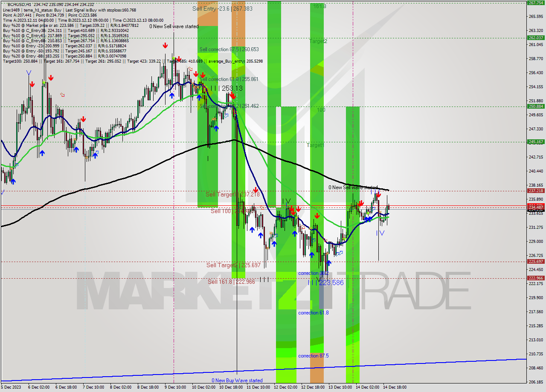This screenshot has height=392, width=546.
Task: Click the 'Target100: 250.884' info line
Action: 133,61
